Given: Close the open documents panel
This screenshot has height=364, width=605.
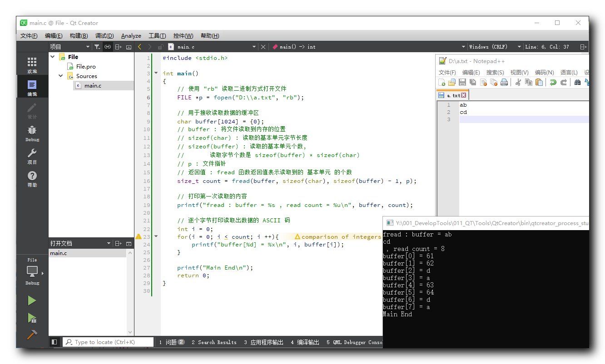Looking at the screenshot, I should [129, 243].
